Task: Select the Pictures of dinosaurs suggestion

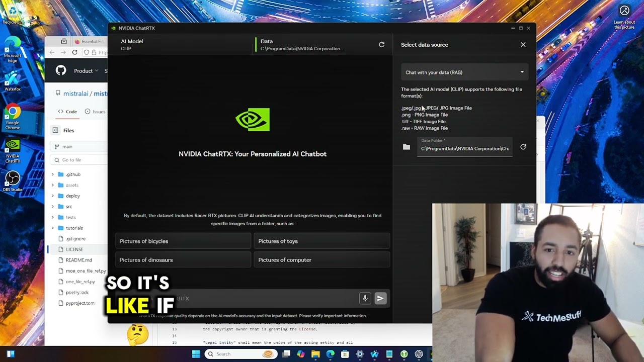Action: (183, 260)
